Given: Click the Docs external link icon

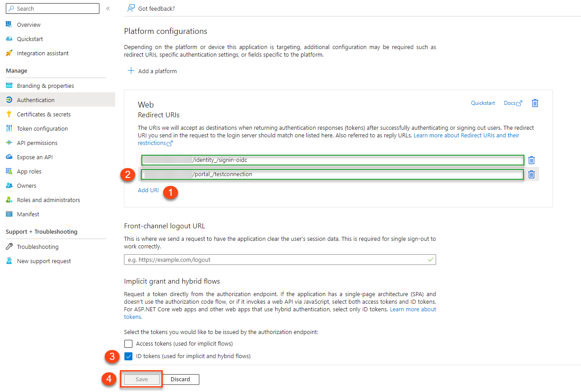Looking at the screenshot, I should pos(519,103).
